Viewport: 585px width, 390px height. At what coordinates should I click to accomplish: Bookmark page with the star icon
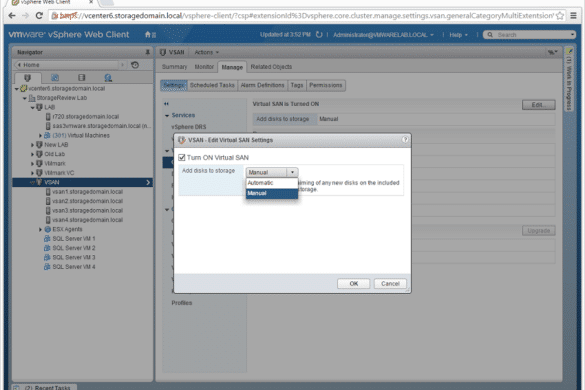click(559, 16)
